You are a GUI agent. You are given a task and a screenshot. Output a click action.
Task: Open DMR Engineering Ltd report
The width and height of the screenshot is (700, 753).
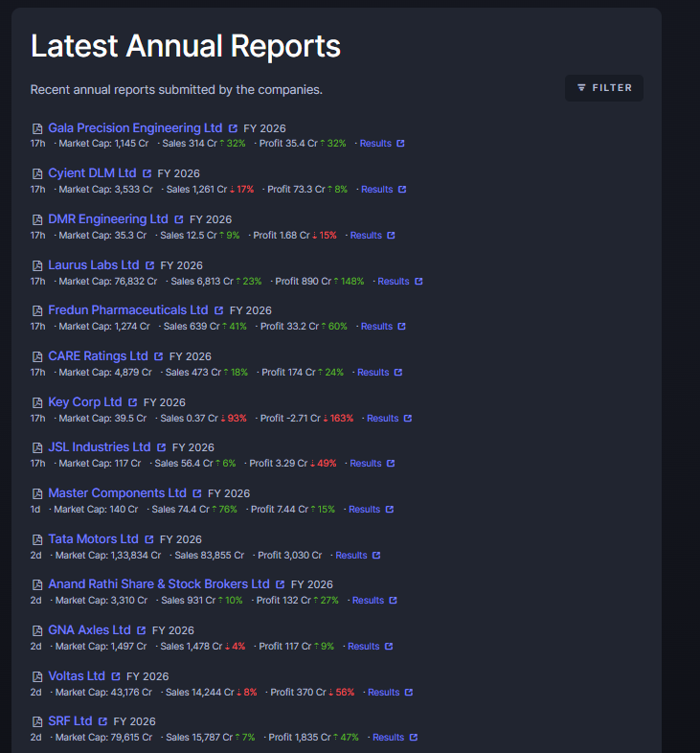[108, 219]
